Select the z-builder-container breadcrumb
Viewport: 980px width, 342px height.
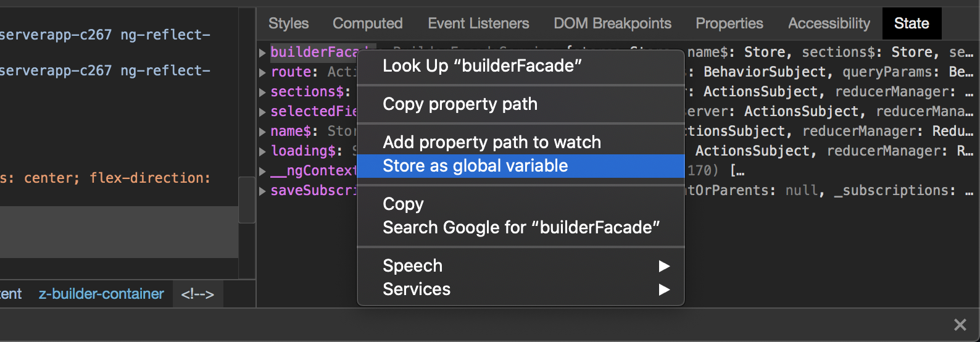coord(101,294)
